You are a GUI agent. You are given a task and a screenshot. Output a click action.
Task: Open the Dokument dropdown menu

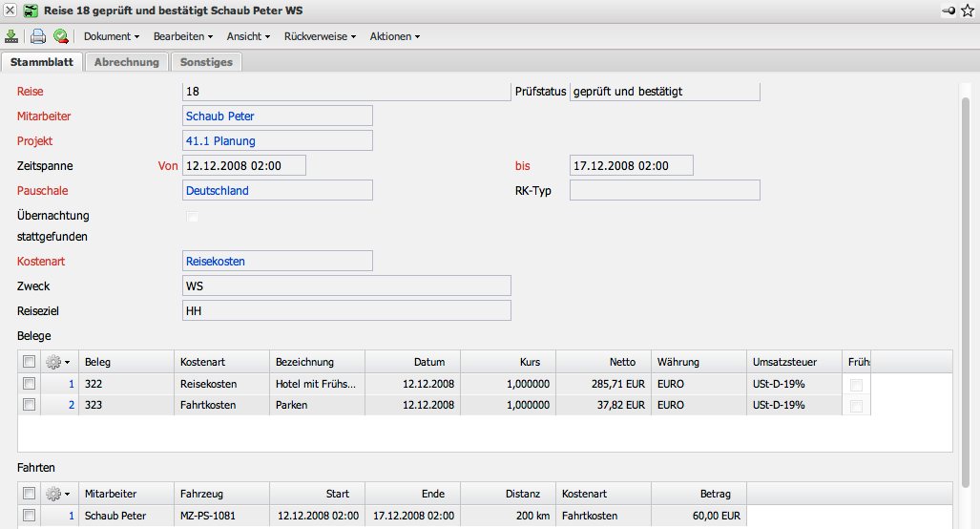tap(112, 36)
